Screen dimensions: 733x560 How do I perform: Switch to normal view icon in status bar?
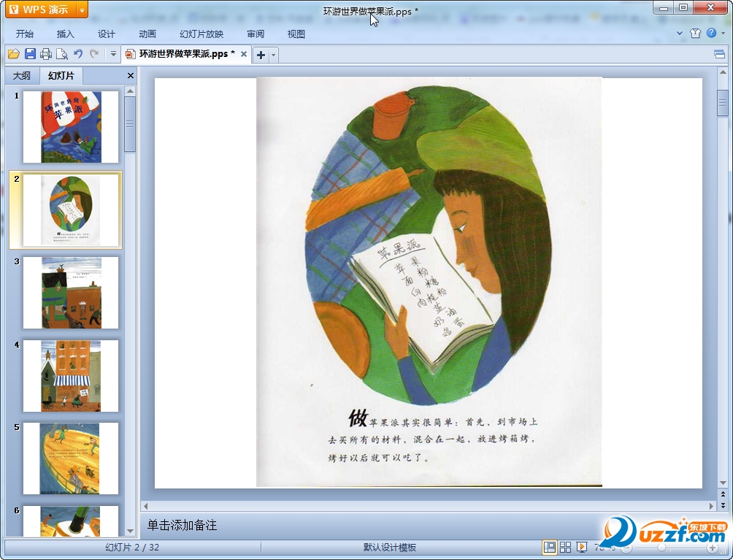550,547
